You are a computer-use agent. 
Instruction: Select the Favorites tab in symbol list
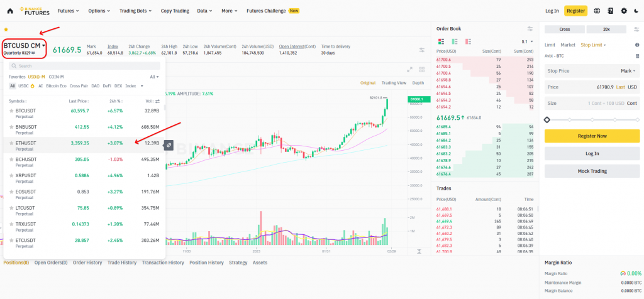click(17, 77)
